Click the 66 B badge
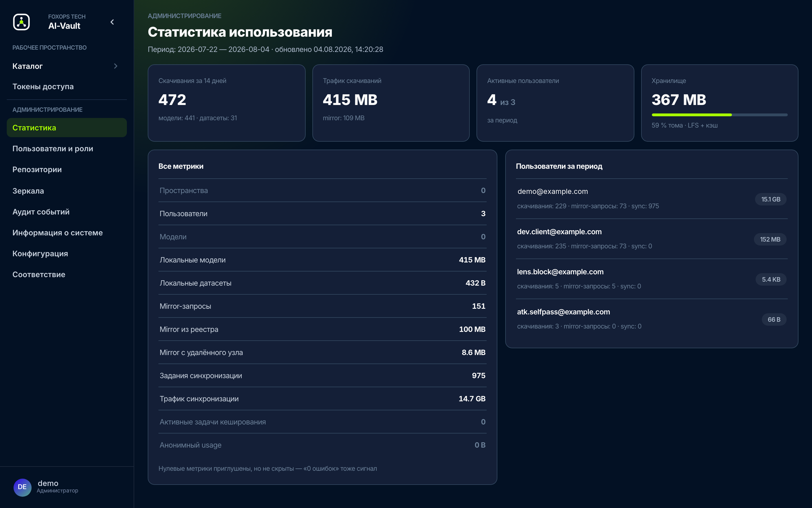Image resolution: width=812 pixels, height=508 pixels. click(x=774, y=319)
